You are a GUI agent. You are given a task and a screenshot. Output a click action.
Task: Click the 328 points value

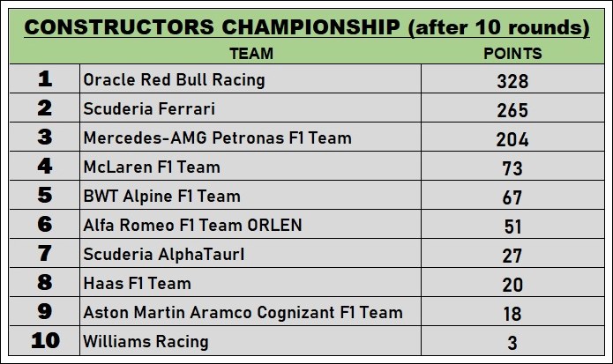pyautogui.click(x=512, y=81)
